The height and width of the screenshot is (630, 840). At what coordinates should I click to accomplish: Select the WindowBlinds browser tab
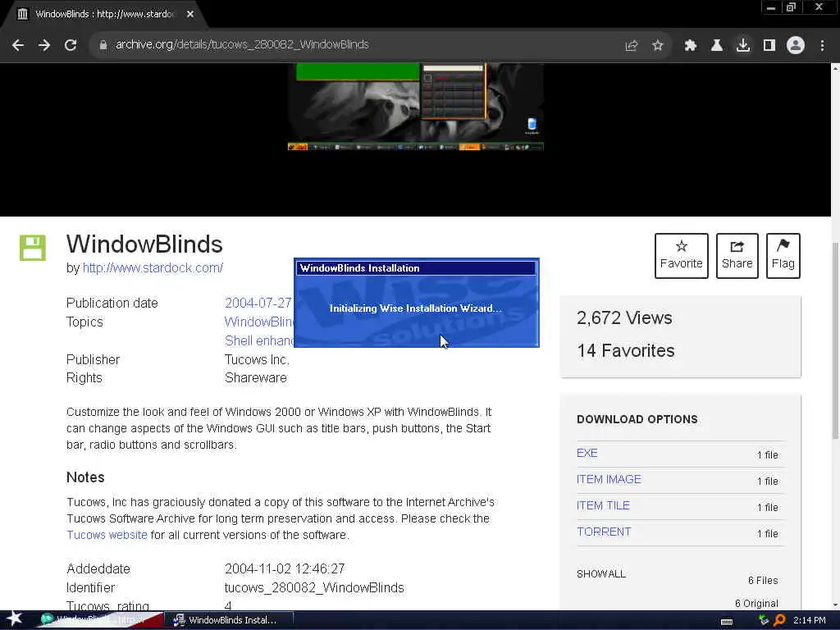(103, 15)
